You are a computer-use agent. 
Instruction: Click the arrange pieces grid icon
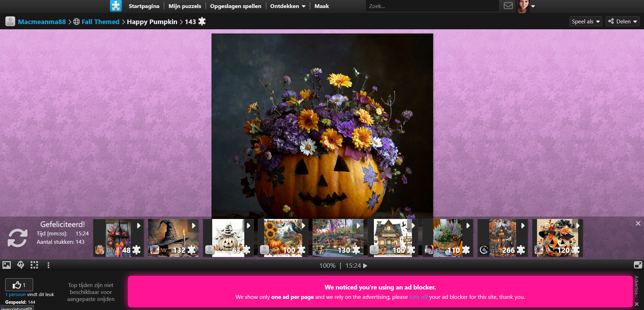pyautogui.click(x=34, y=265)
